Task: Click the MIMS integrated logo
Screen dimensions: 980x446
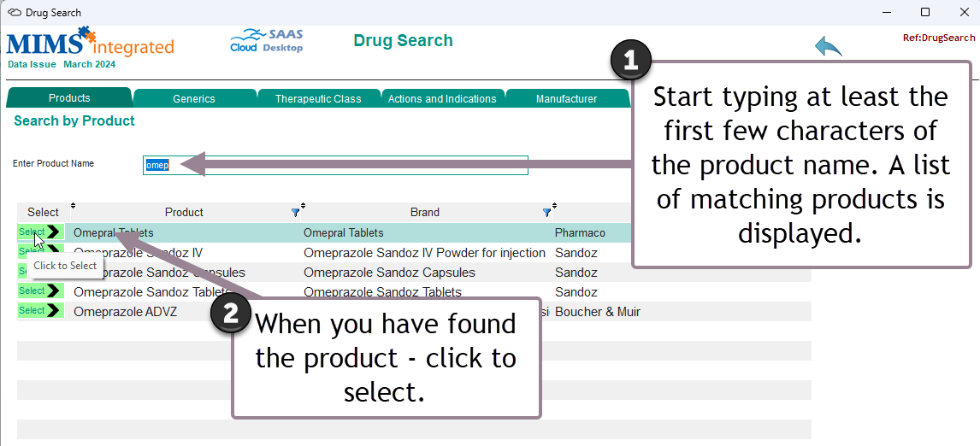Action: point(90,47)
